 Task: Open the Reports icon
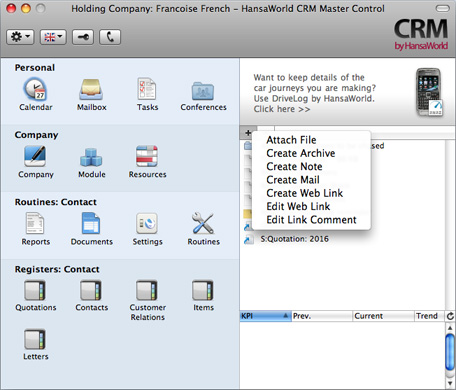(x=35, y=223)
